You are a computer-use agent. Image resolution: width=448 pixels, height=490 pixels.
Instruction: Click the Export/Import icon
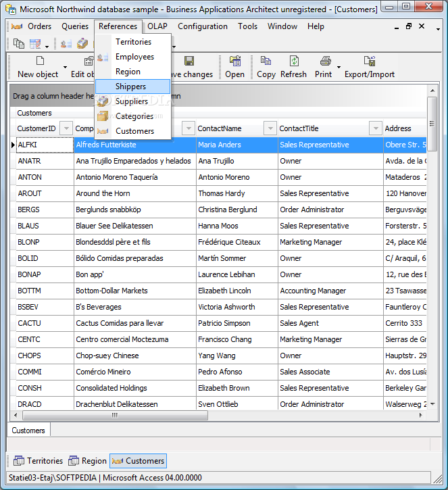[x=370, y=61]
